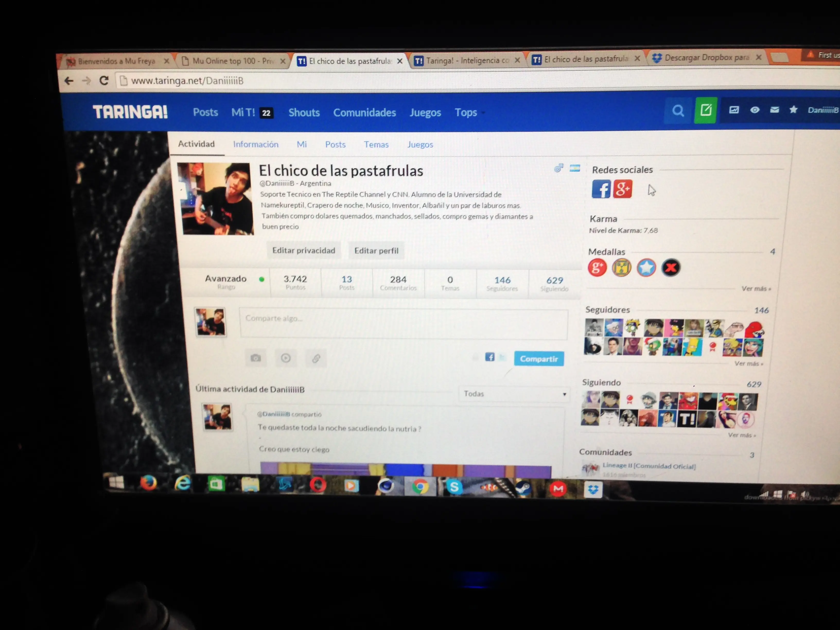The height and width of the screenshot is (630, 840).
Task: Switch to the Información profile tab
Action: click(256, 144)
